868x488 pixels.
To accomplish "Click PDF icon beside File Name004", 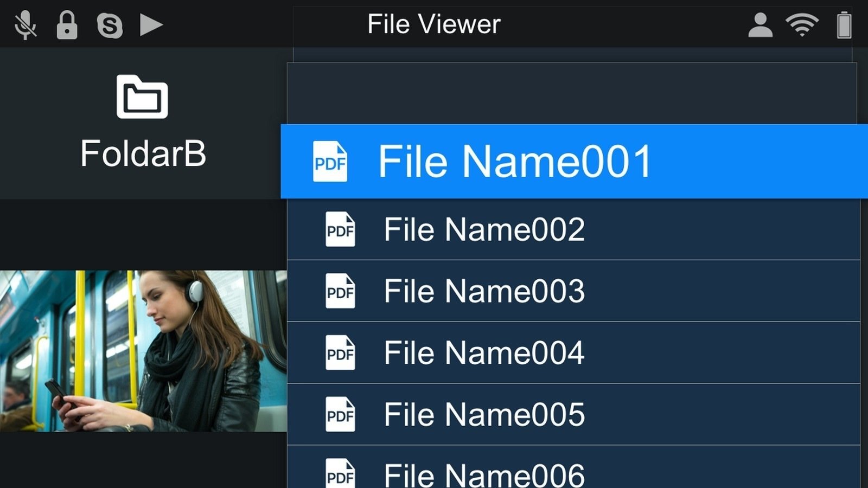I will [340, 353].
